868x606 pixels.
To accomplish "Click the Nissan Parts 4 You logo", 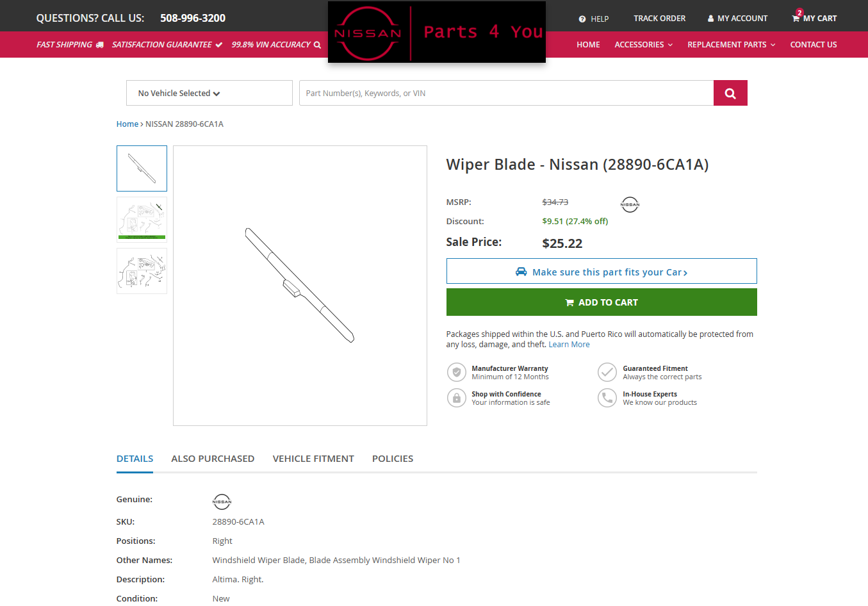I will (436, 32).
